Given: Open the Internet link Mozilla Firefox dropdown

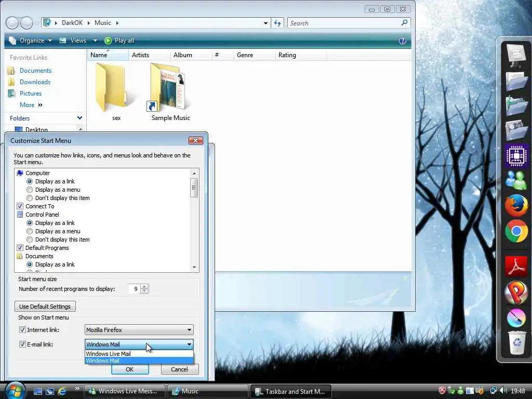Looking at the screenshot, I should click(x=139, y=330).
